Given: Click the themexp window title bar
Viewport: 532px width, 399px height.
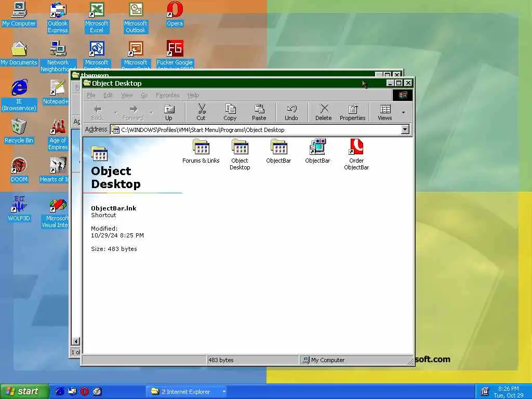Looking at the screenshot, I should point(224,74).
